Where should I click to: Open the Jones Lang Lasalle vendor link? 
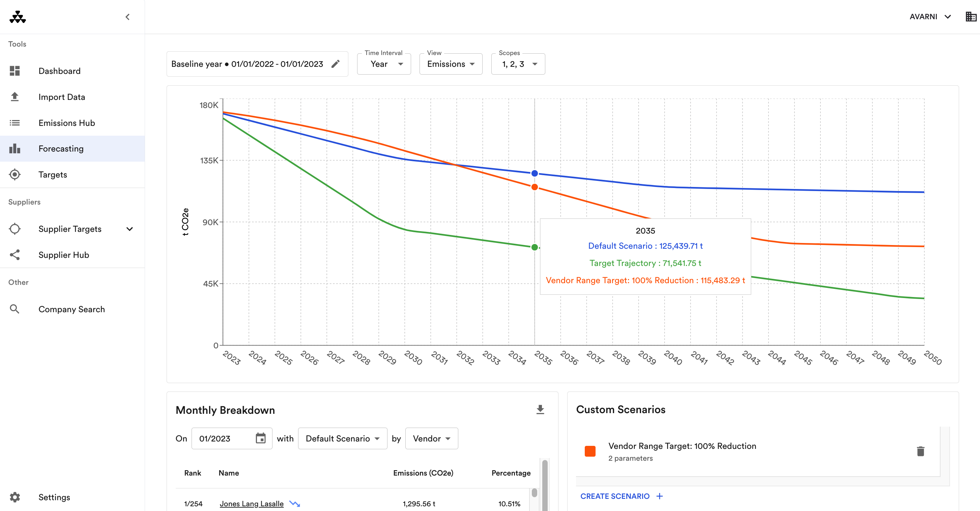(x=252, y=503)
